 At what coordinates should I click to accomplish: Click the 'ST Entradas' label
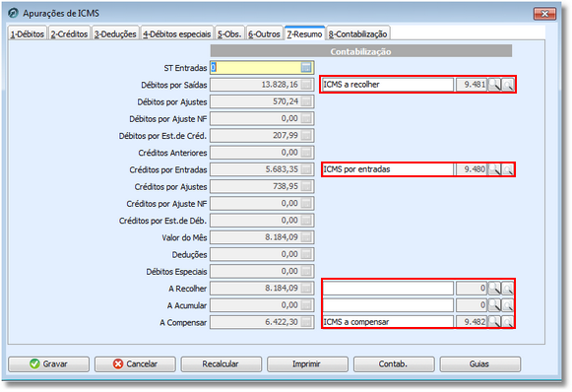(185, 68)
